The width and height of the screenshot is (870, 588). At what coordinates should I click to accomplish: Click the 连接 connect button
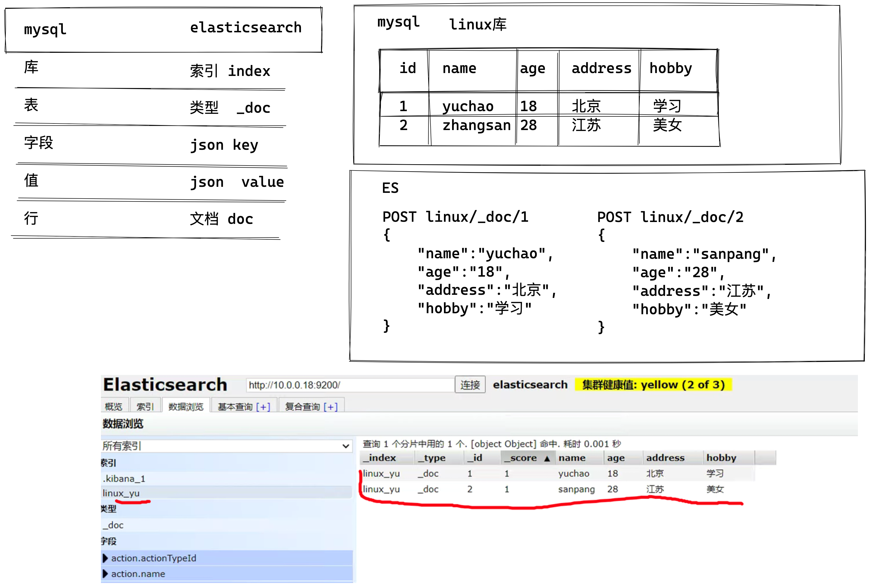point(470,385)
